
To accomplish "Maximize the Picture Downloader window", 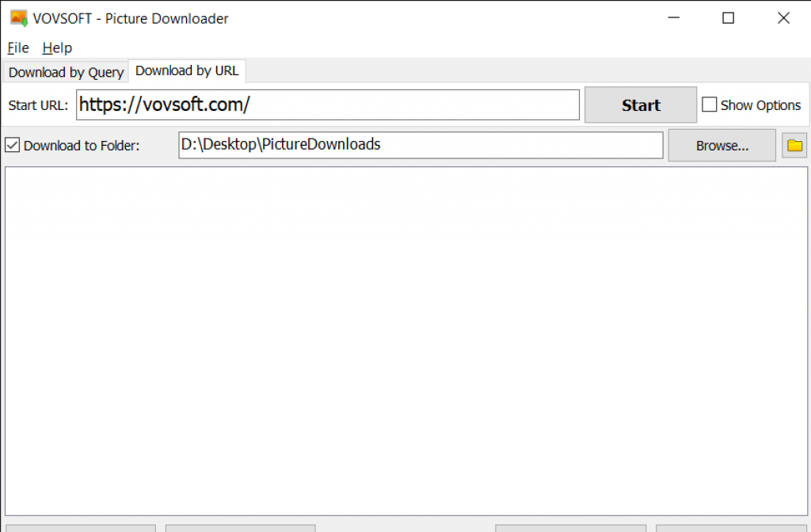I will 729,18.
